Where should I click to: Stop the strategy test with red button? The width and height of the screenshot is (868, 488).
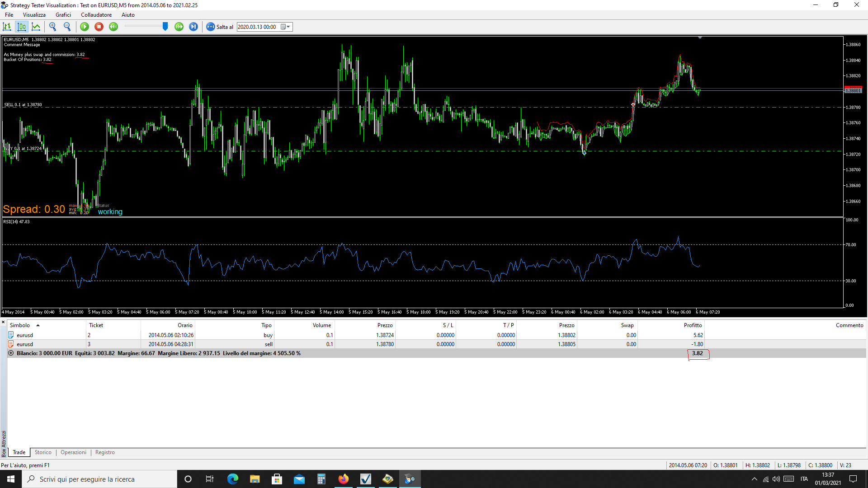[99, 27]
